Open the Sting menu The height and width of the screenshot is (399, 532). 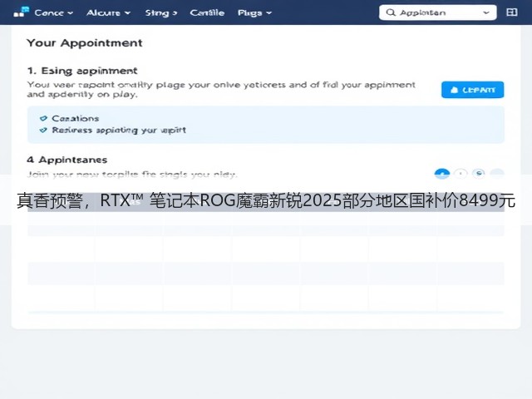pos(160,13)
